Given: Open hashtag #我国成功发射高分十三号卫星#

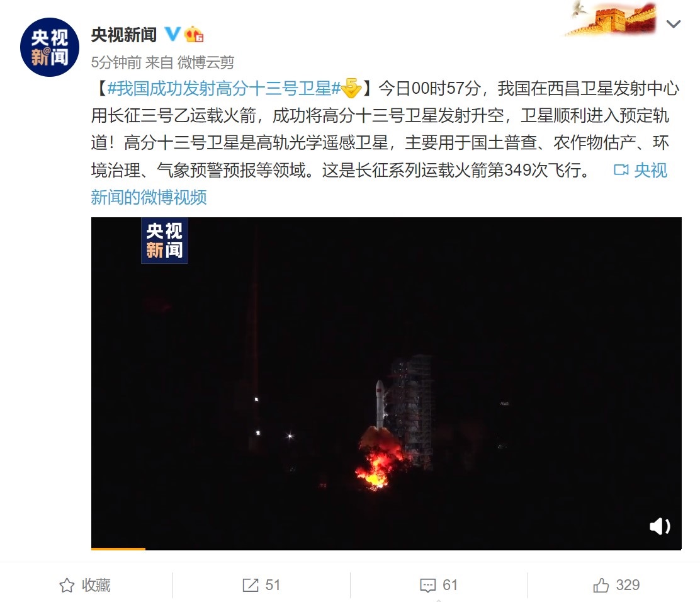Looking at the screenshot, I should pyautogui.click(x=224, y=88).
